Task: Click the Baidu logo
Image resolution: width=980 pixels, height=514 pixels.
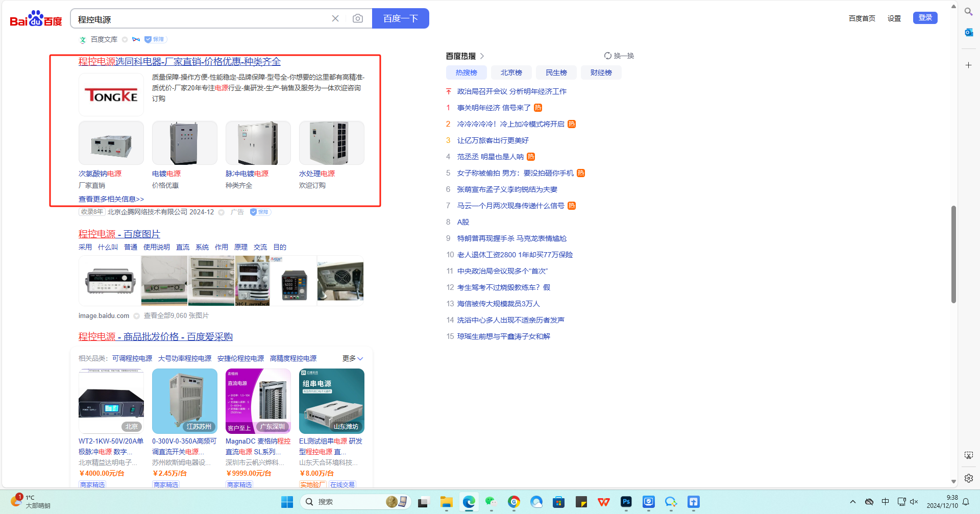Action: (x=36, y=19)
